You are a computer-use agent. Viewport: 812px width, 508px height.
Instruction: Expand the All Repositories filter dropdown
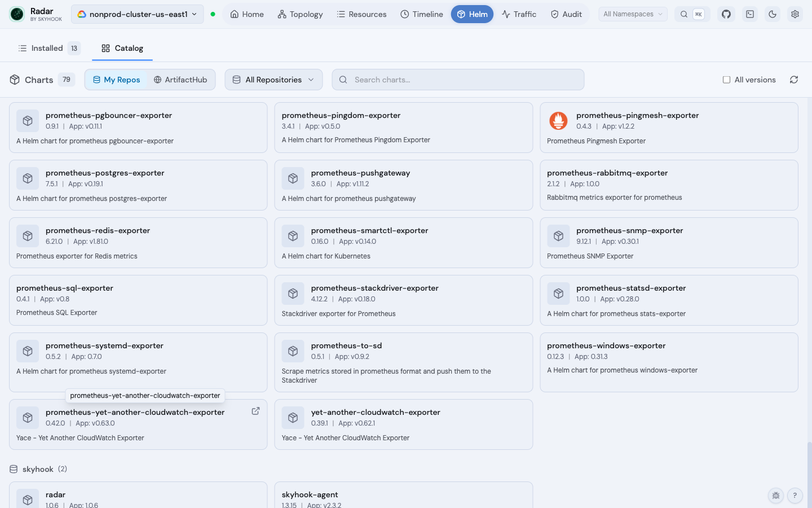[x=273, y=80]
